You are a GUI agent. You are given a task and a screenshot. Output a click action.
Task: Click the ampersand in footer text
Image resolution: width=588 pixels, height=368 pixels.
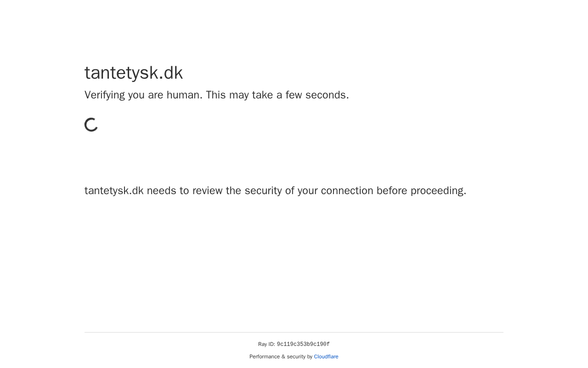click(283, 356)
